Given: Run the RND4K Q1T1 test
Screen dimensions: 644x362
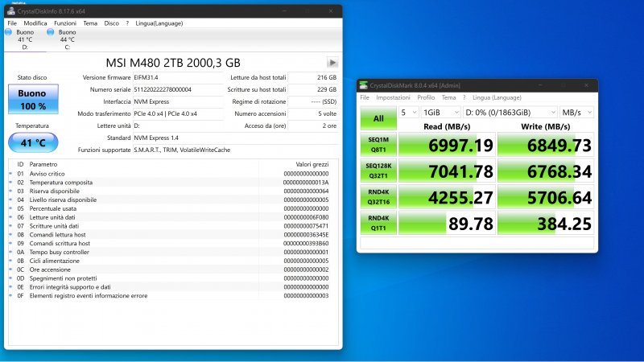Looking at the screenshot, I should [x=378, y=223].
